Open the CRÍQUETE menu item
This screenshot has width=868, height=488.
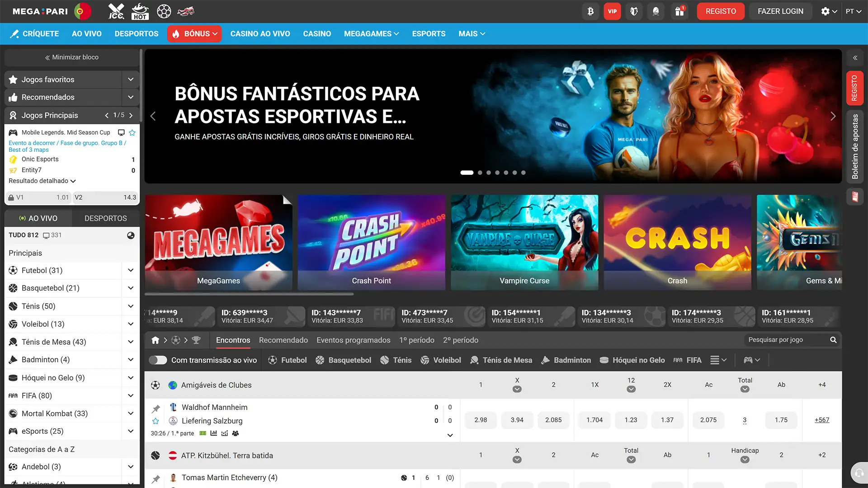click(34, 34)
